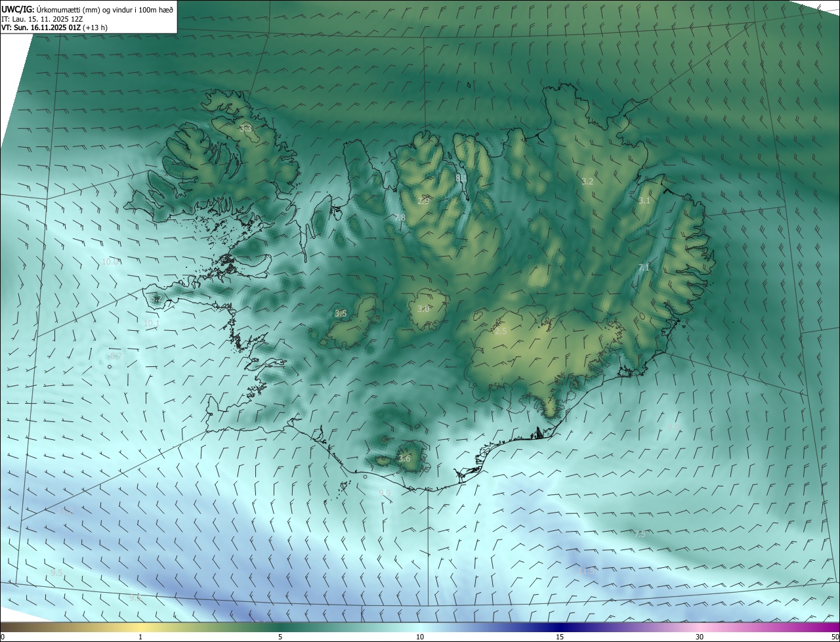Click the "5" tick on the color scale

pyautogui.click(x=280, y=637)
